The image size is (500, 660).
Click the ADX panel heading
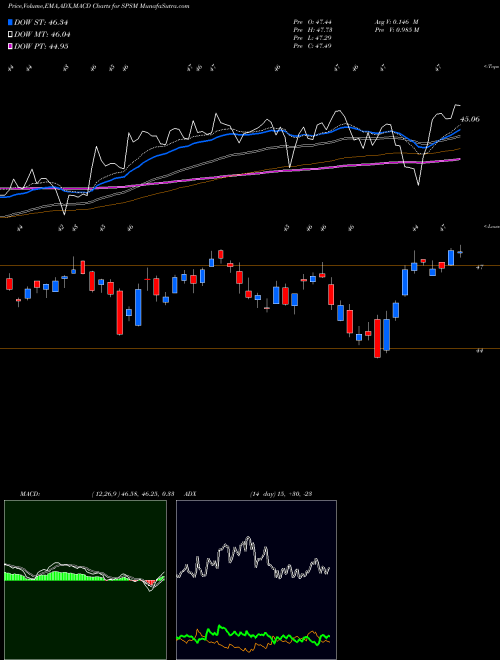click(191, 494)
